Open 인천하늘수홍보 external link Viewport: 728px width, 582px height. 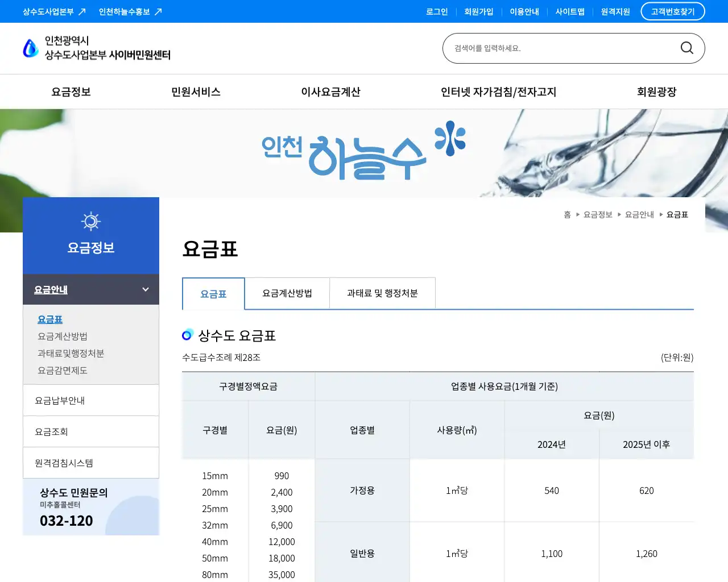[x=130, y=11]
